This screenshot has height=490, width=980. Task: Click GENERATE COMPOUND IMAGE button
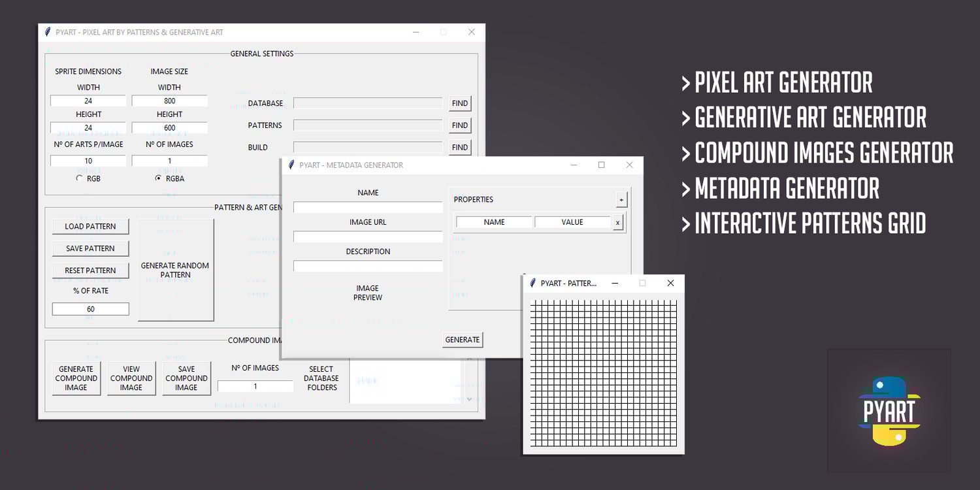[76, 378]
